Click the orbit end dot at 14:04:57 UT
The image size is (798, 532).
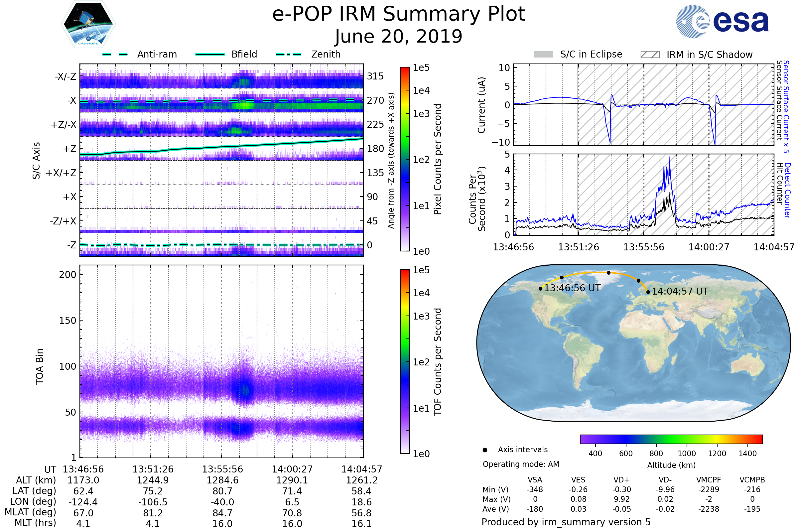(648, 292)
